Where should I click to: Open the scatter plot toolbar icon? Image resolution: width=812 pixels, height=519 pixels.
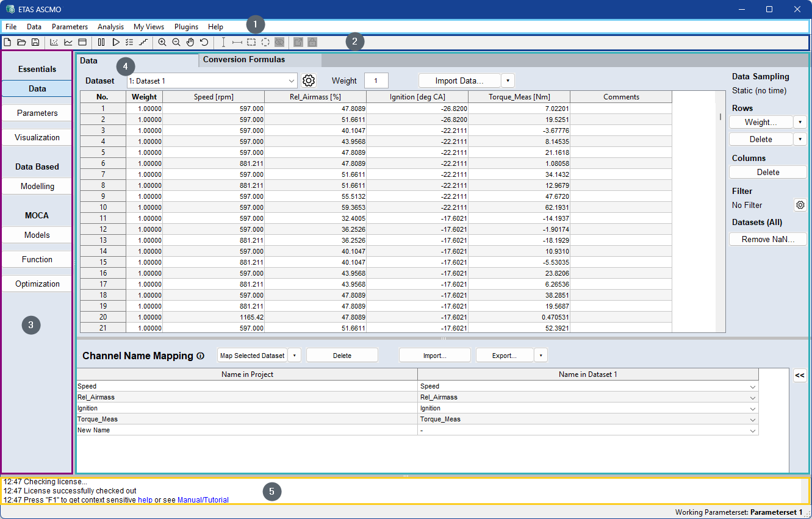tap(54, 42)
